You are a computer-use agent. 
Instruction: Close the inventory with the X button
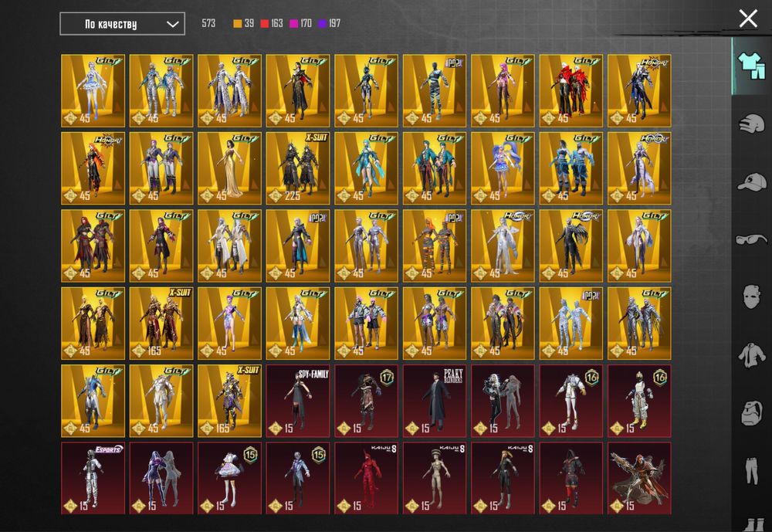748,19
